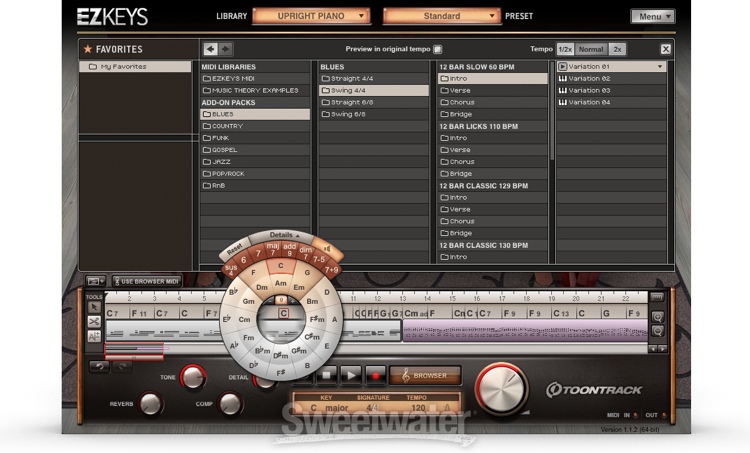The width and height of the screenshot is (750, 453).
Task: Open the MUSIC THEORY EXAMPLES folder
Action: [x=255, y=90]
